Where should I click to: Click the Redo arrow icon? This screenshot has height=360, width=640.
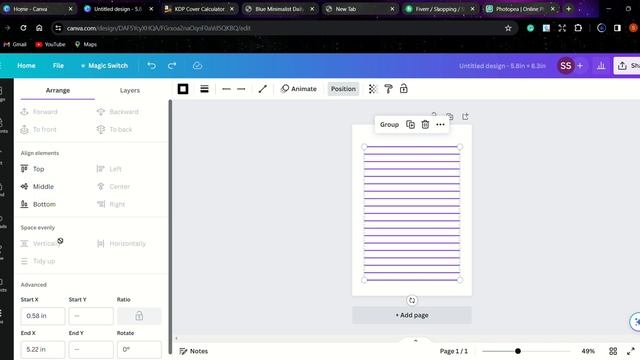[x=172, y=66]
